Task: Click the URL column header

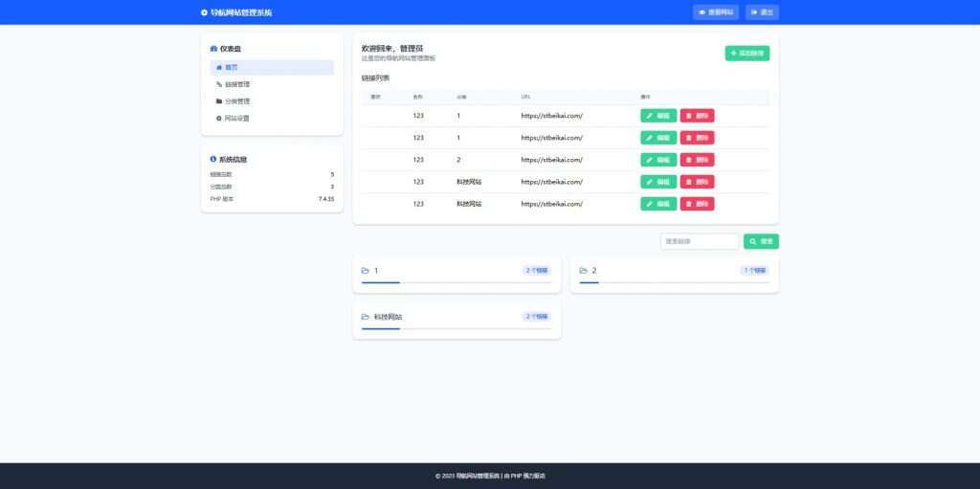Action: coord(525,97)
